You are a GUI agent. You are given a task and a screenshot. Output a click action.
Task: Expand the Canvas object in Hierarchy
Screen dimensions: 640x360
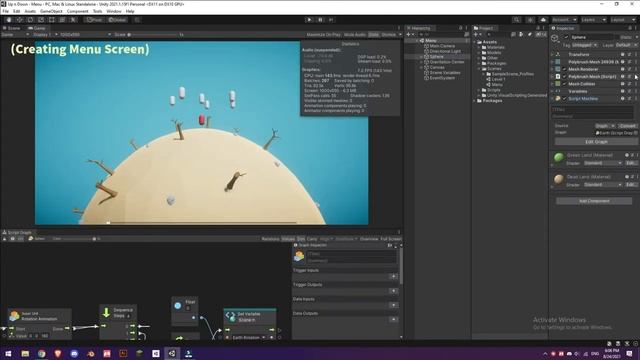tap(422, 67)
